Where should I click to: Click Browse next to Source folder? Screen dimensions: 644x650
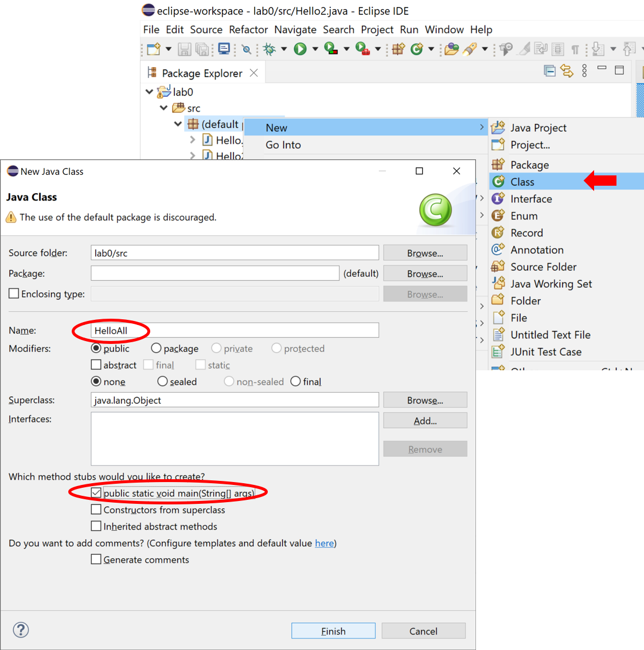click(x=425, y=253)
